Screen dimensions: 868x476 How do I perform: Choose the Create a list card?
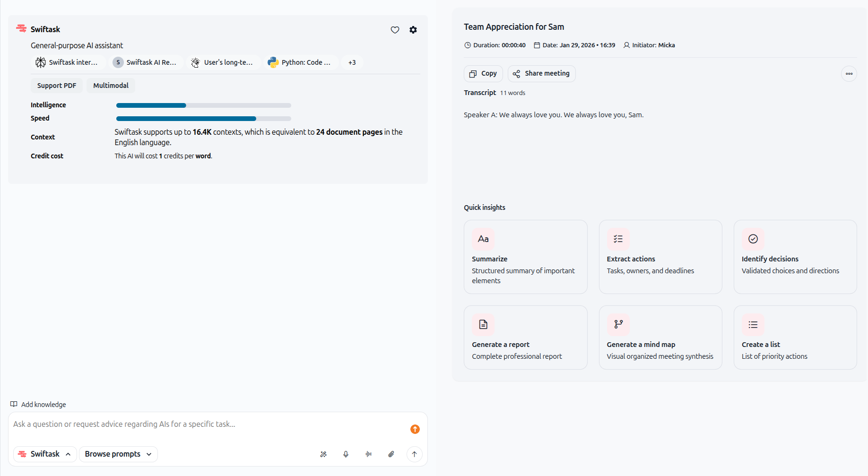[795, 338]
